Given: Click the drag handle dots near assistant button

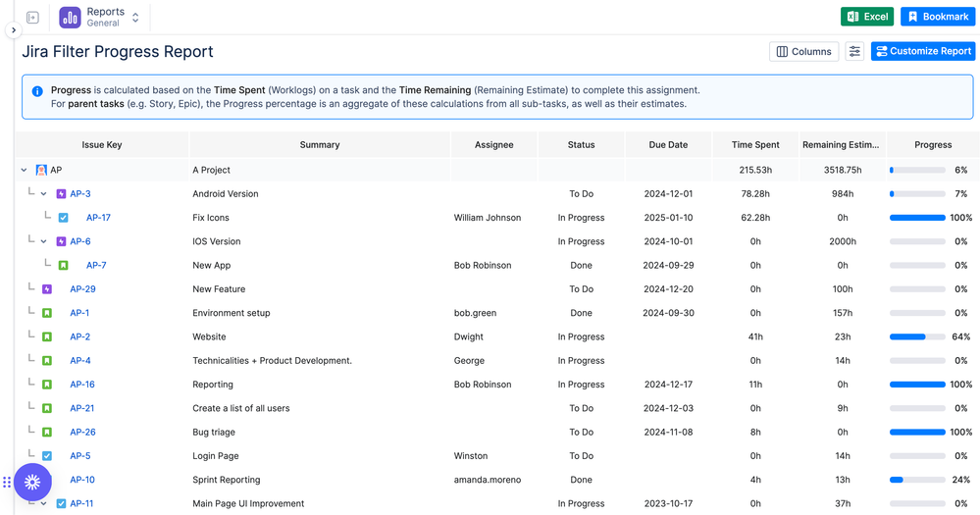Looking at the screenshot, I should click(7, 482).
